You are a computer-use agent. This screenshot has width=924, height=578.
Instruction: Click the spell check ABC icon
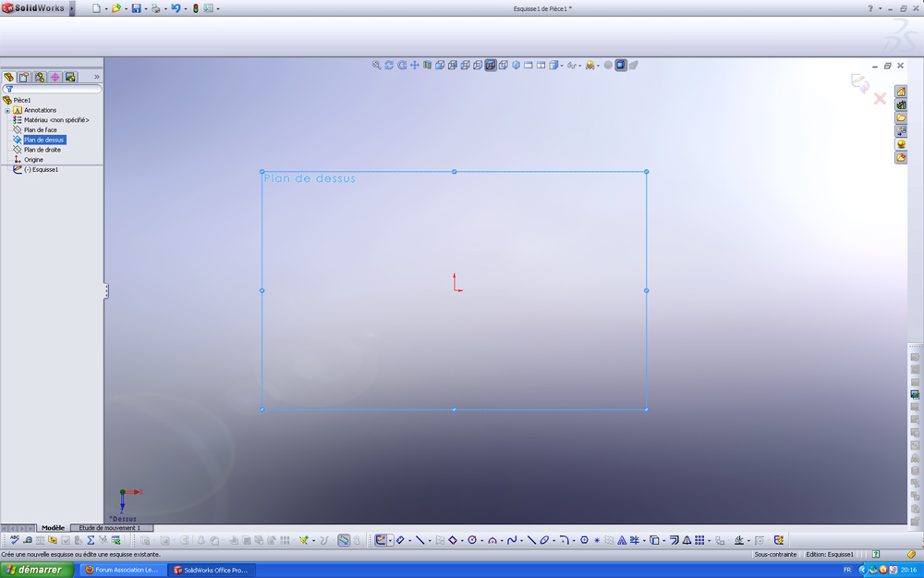coord(14,540)
